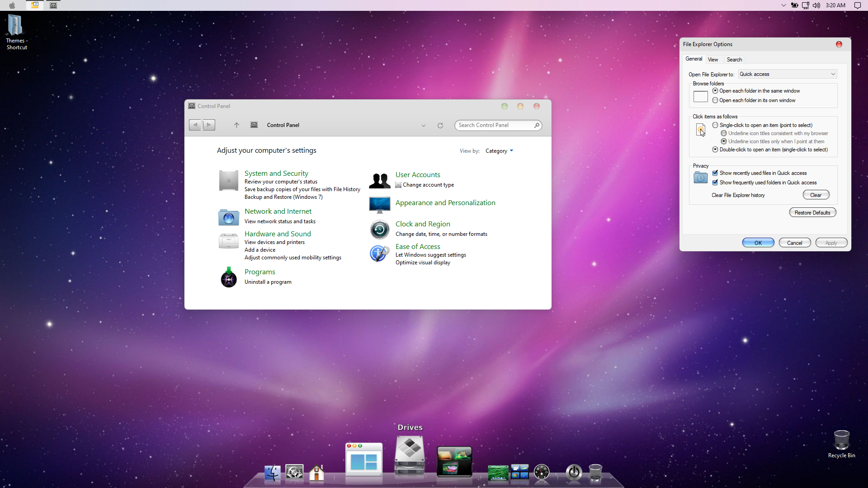Click the Network and Internet globe icon
This screenshot has width=868, height=488.
click(x=228, y=217)
